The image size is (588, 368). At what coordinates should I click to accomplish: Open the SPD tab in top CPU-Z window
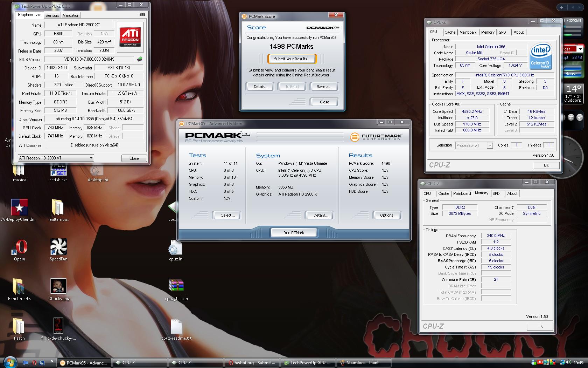[502, 32]
